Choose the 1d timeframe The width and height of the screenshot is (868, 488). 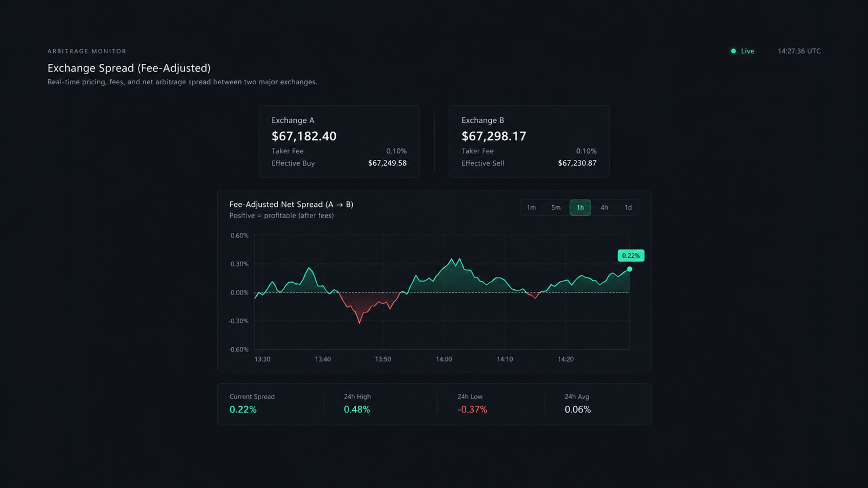pos(628,207)
